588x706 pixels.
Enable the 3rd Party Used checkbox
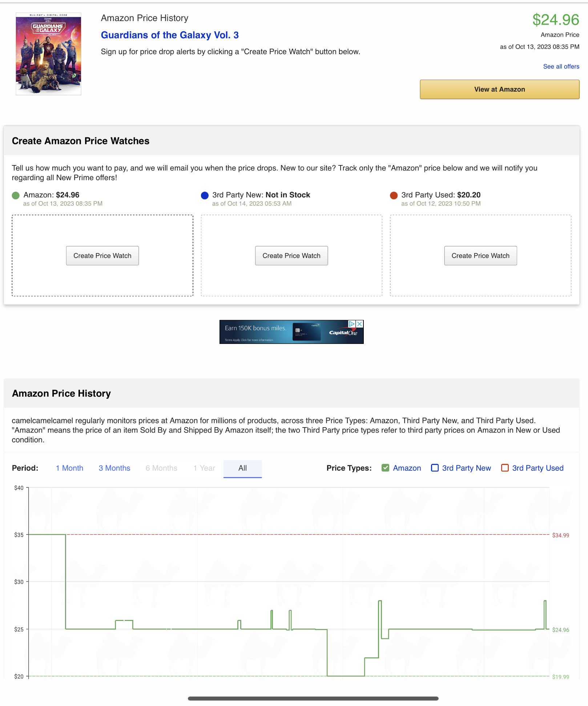coord(505,468)
